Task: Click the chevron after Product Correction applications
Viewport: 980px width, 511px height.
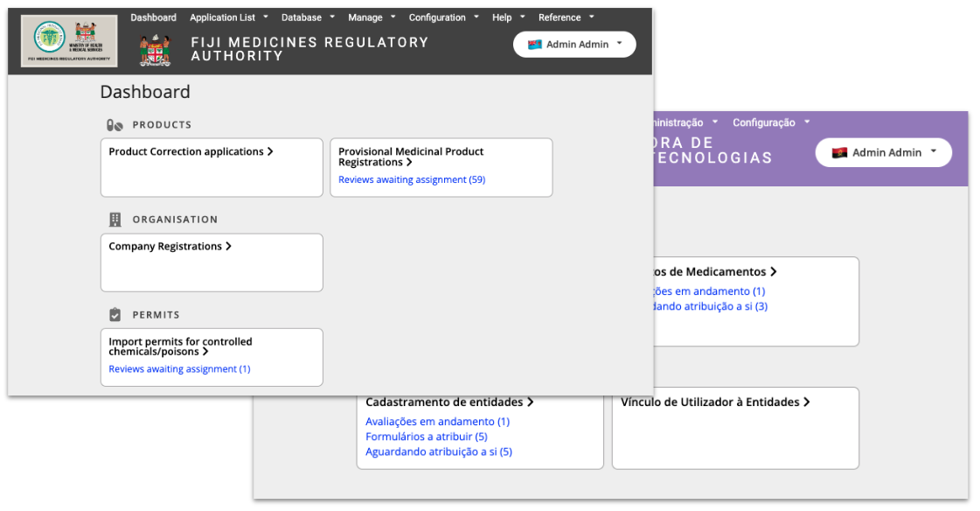Action: point(270,151)
